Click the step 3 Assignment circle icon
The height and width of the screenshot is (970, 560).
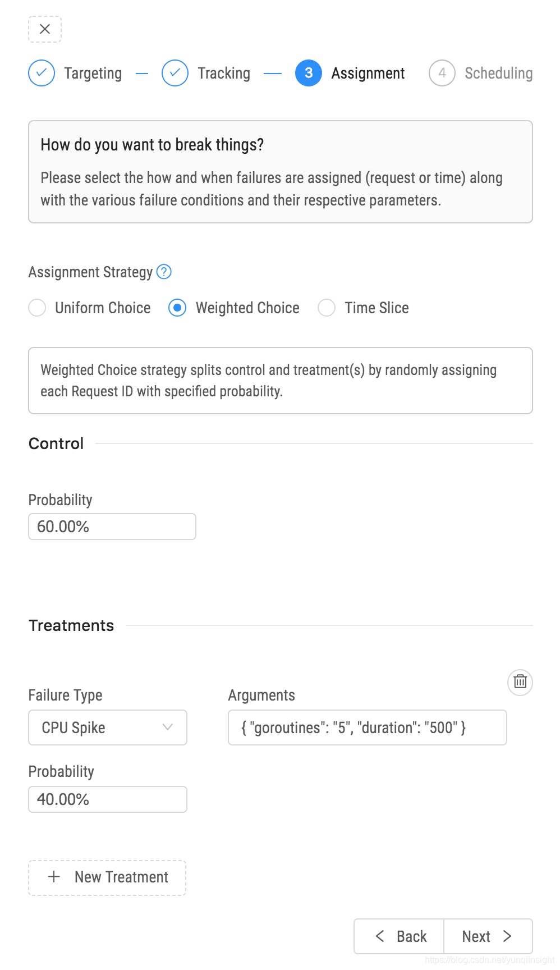click(x=309, y=73)
